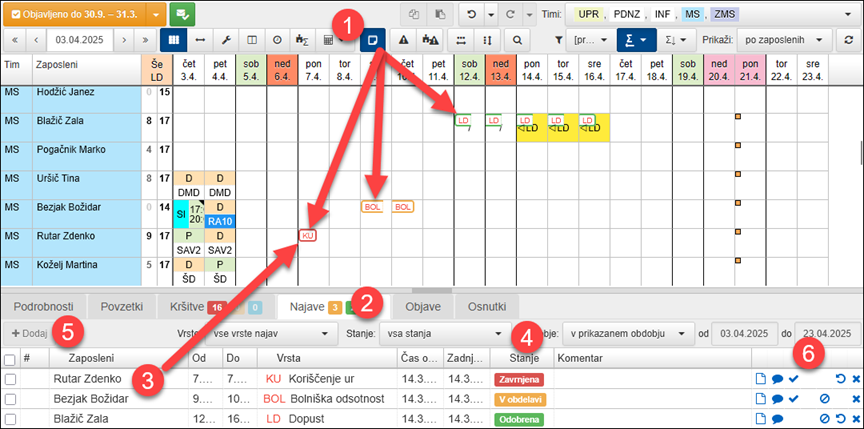
Task: Open the Objave tab
Action: (421, 306)
